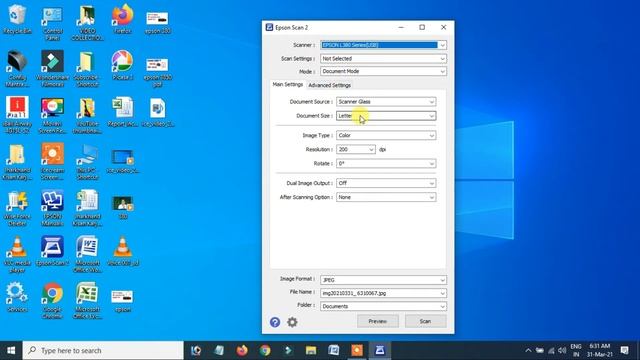Close the Epson Scan 2 window

(x=443, y=27)
